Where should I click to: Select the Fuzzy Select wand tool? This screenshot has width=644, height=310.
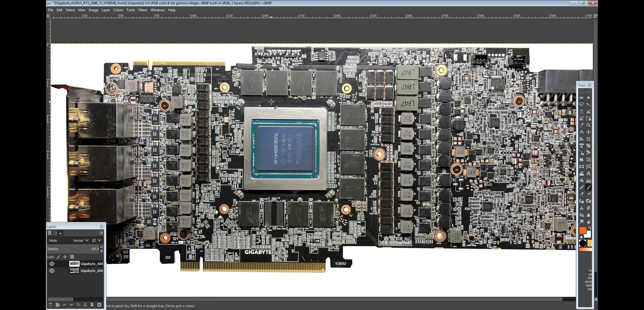point(588,104)
